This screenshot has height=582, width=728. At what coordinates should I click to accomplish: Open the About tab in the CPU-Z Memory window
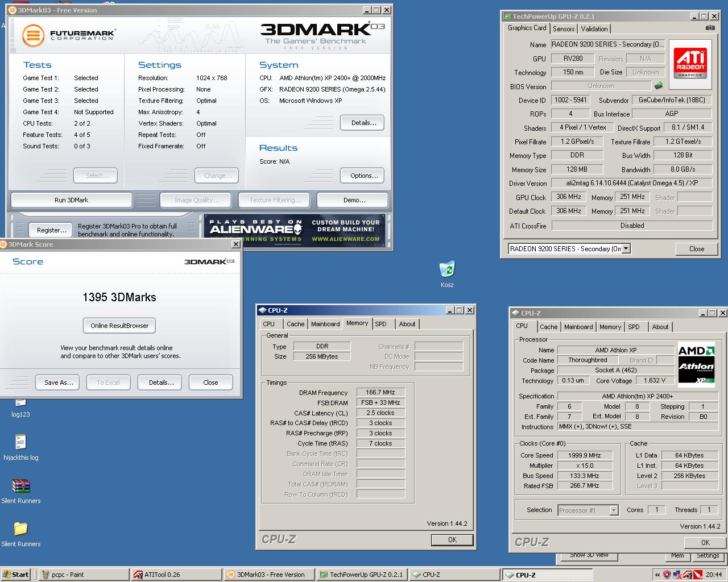tap(407, 324)
